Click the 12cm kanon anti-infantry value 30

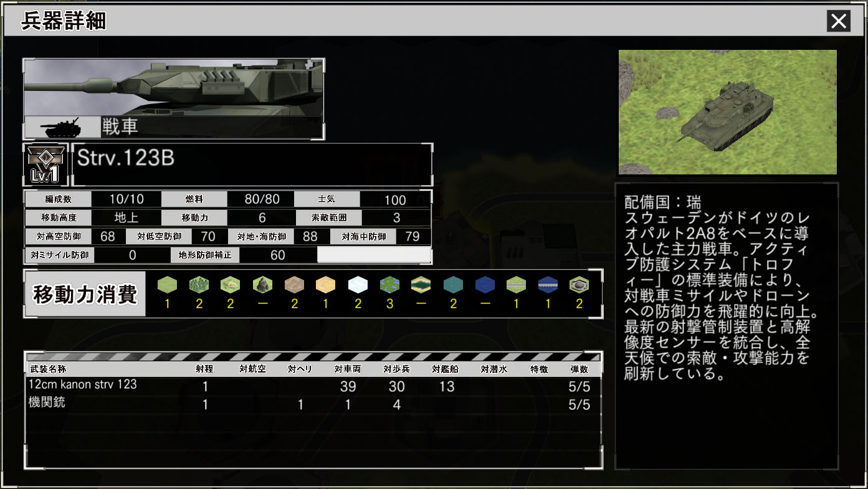(397, 387)
